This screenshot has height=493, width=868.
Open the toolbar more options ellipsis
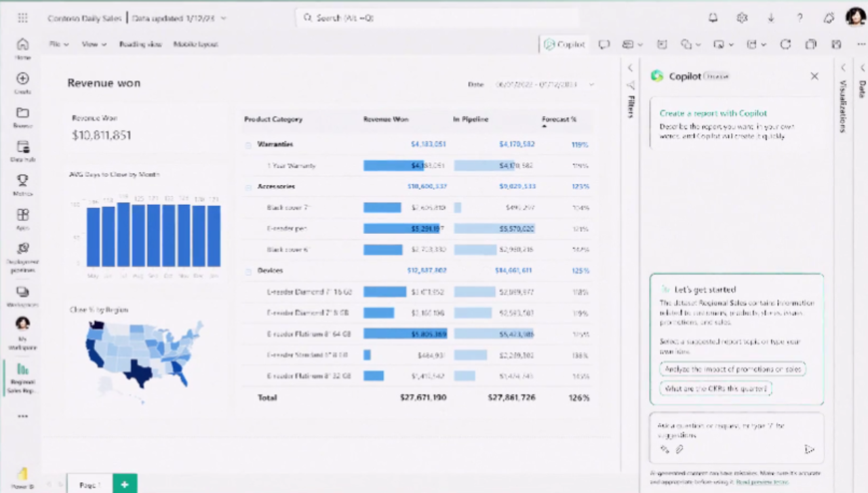tap(860, 44)
